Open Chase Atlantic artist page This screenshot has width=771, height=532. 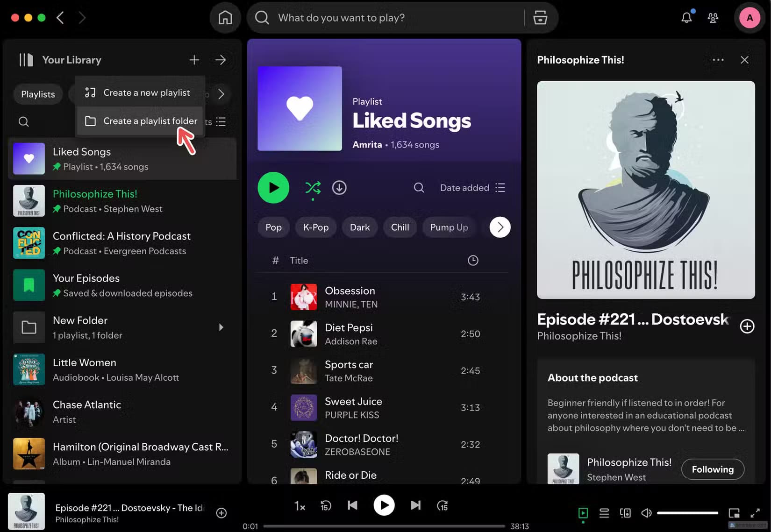click(x=122, y=411)
